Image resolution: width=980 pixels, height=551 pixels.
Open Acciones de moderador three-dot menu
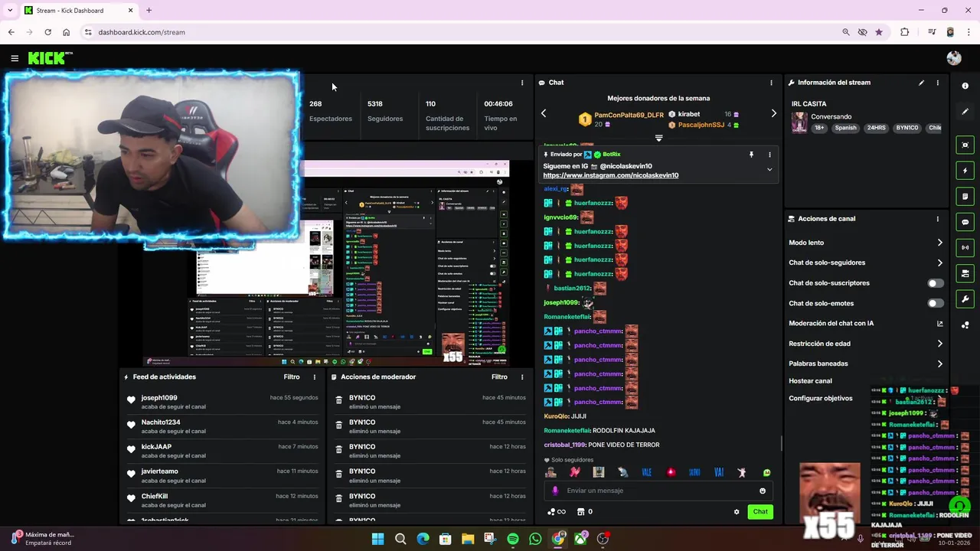[x=522, y=377]
